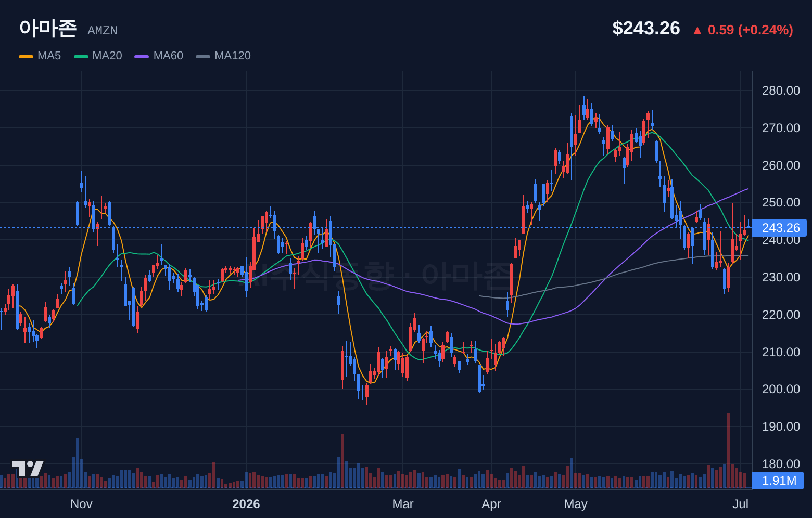The width and height of the screenshot is (812, 518).
Task: Click the 243.26 price label on axis
Action: 779,228
